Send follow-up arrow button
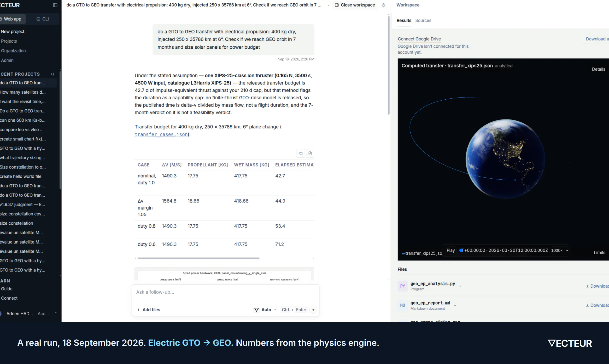This screenshot has width=609, height=364. coord(313,310)
